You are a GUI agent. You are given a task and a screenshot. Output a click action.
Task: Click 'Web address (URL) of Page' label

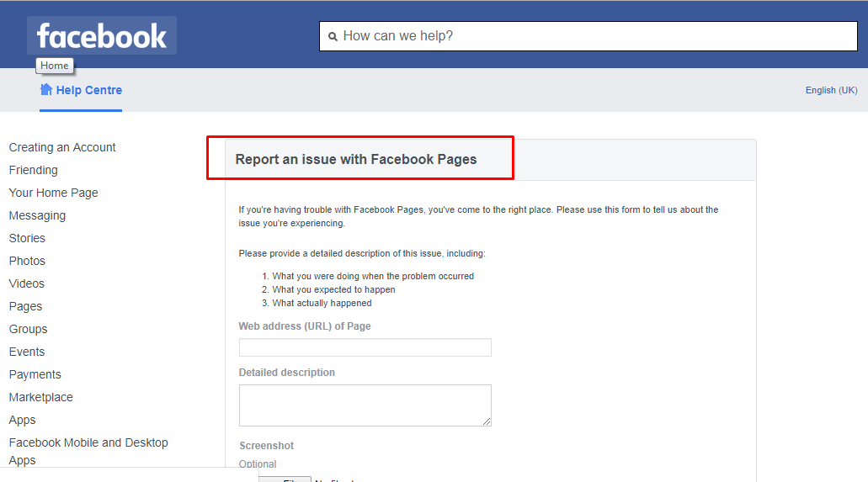pyautogui.click(x=305, y=326)
